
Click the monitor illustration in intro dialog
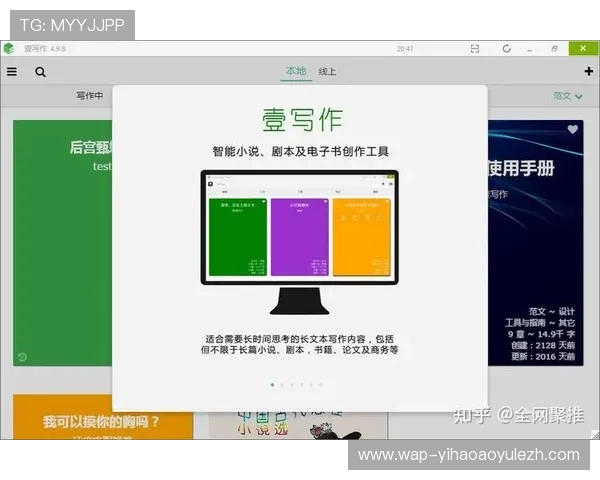300,242
